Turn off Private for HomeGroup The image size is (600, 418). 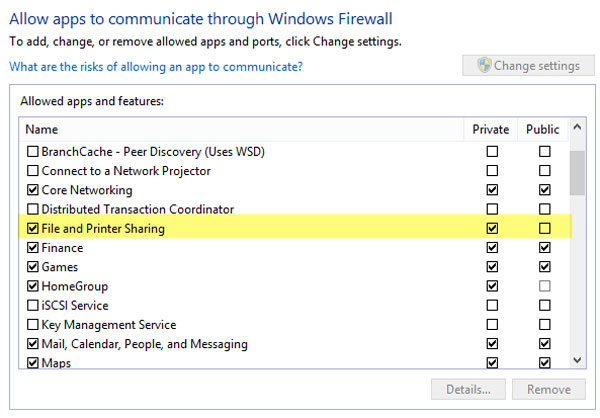[x=491, y=287]
